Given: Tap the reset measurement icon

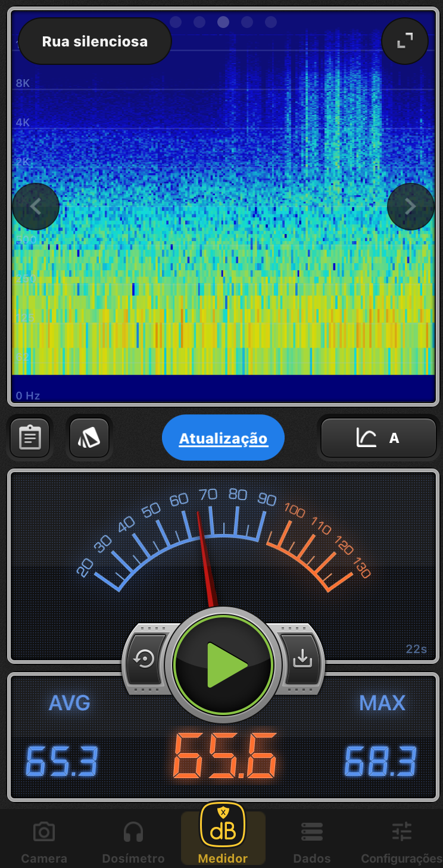Looking at the screenshot, I should coord(145,660).
